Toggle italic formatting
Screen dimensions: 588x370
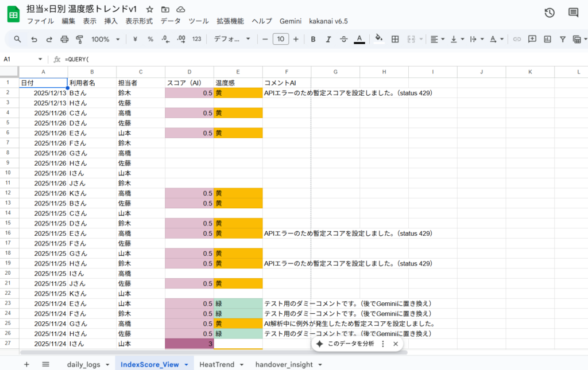coord(328,39)
